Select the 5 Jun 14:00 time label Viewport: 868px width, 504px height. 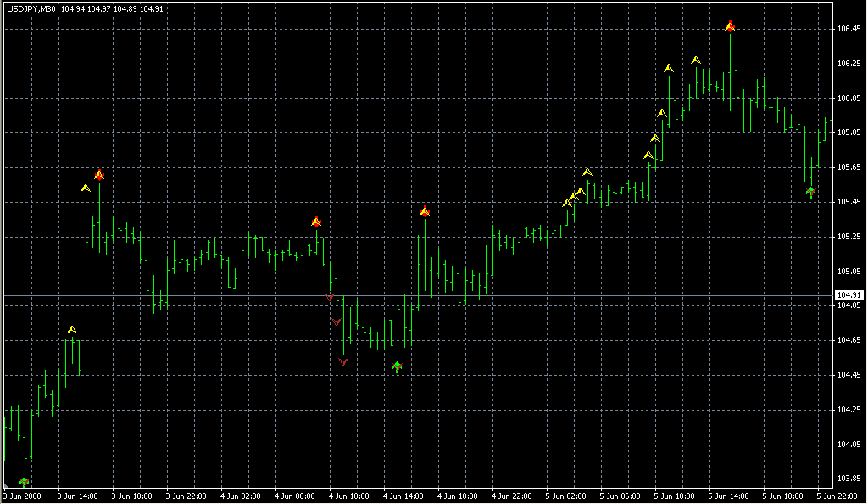pyautogui.click(x=728, y=496)
